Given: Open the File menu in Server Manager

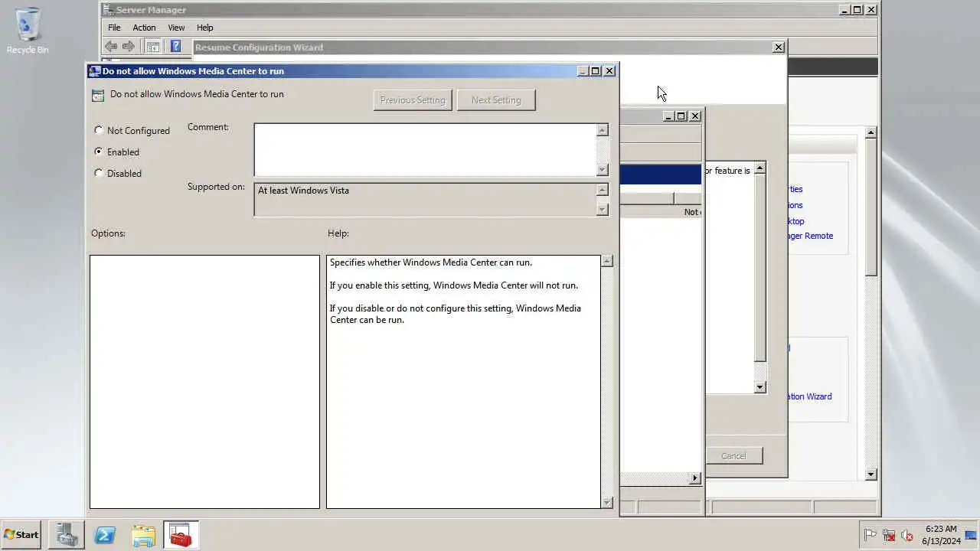Looking at the screenshot, I should (x=114, y=28).
